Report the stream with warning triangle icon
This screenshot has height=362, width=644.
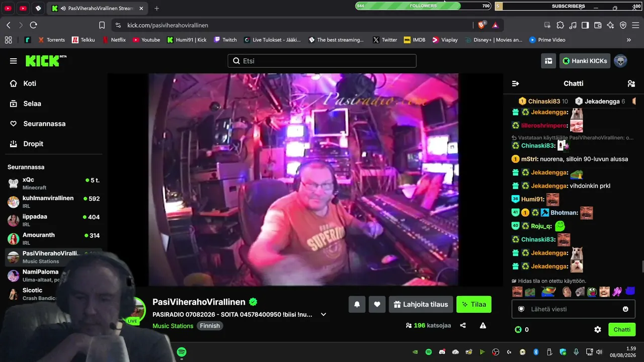[x=483, y=325]
